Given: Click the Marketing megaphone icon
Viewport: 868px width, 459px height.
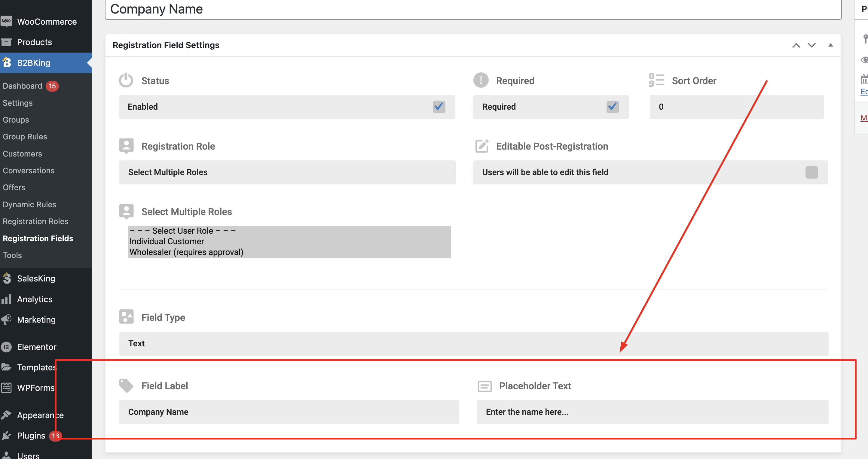Looking at the screenshot, I should click(x=6, y=319).
